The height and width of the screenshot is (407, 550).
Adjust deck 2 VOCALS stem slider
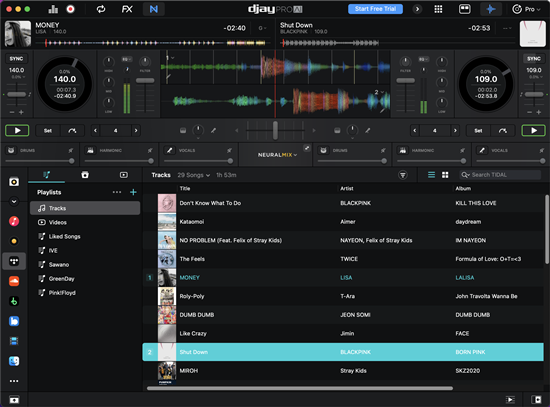point(543,161)
